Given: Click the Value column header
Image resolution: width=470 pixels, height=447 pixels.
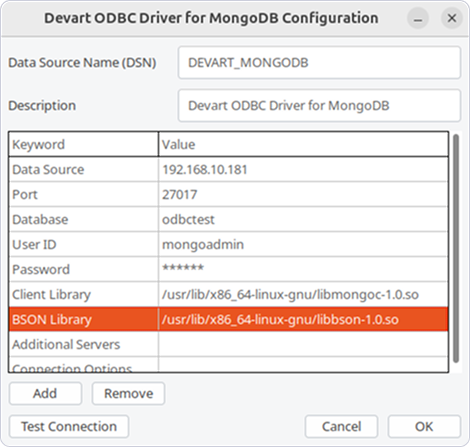Looking at the screenshot, I should click(x=303, y=144).
